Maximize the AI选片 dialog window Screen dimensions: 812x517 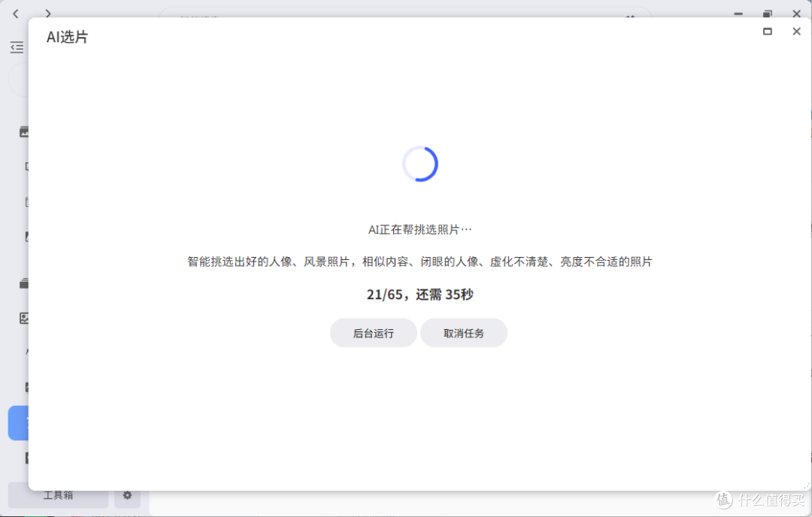tap(768, 32)
